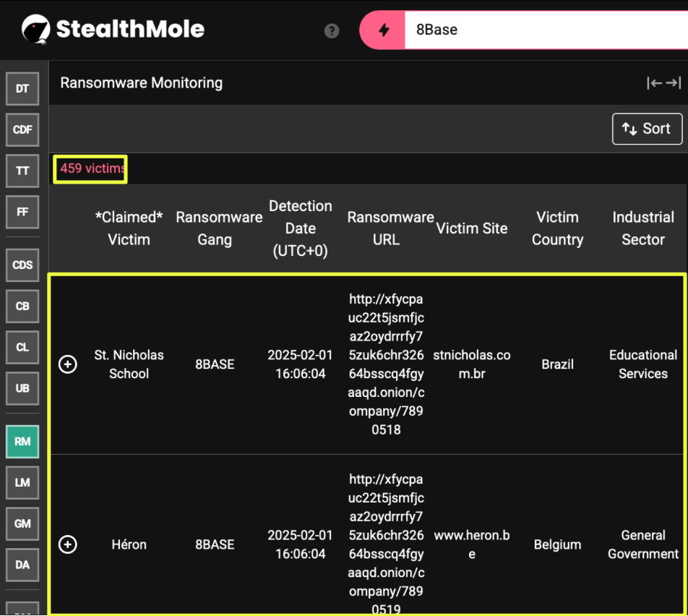Open the CDF sidebar module
The image size is (688, 616).
pos(22,130)
